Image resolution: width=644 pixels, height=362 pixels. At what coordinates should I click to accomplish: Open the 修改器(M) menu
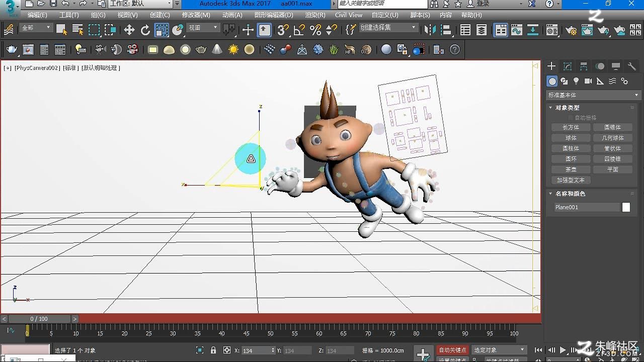coord(195,15)
